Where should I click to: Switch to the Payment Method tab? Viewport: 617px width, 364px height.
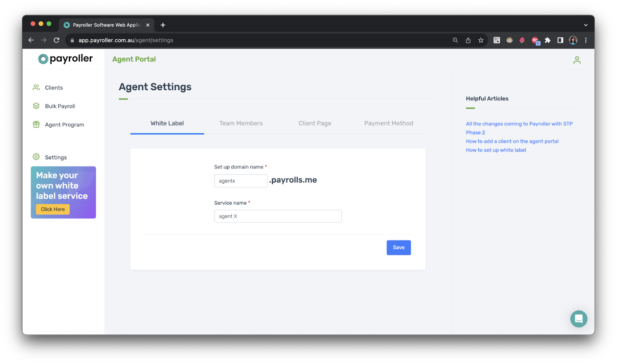(x=389, y=123)
